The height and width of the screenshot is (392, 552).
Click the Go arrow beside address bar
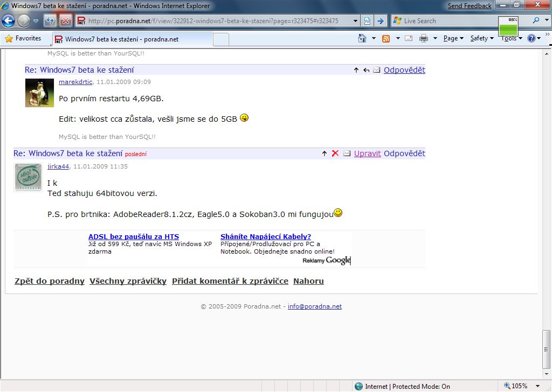point(381,21)
